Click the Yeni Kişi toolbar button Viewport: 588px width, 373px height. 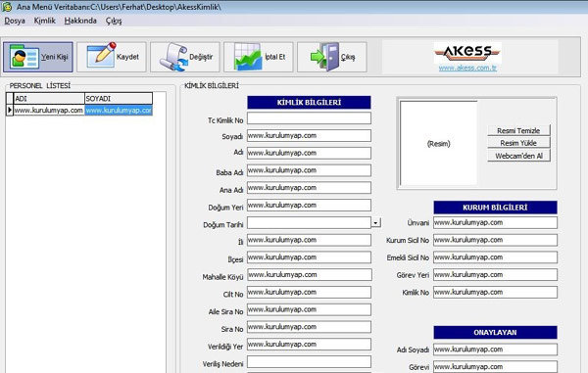(38, 57)
